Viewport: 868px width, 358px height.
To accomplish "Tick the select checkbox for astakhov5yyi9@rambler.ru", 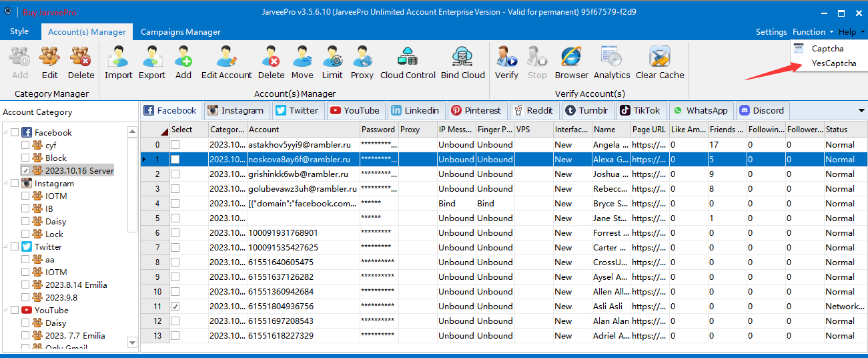I will [175, 144].
